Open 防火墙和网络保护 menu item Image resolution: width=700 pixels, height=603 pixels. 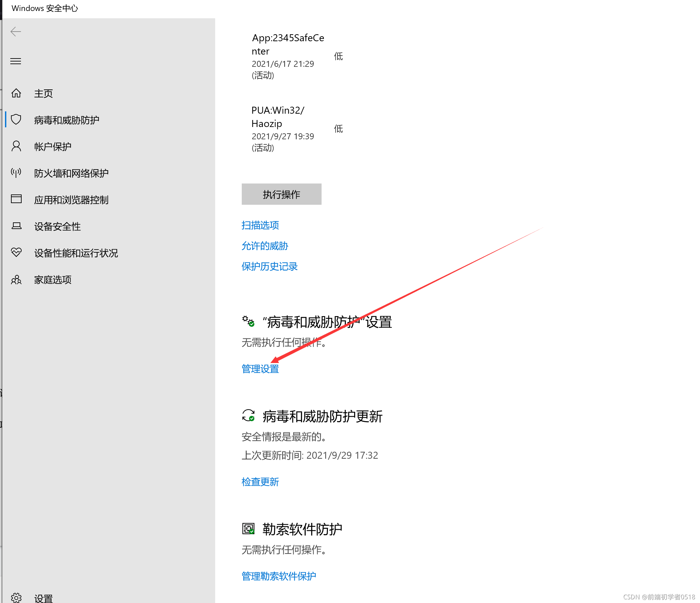coord(71,173)
